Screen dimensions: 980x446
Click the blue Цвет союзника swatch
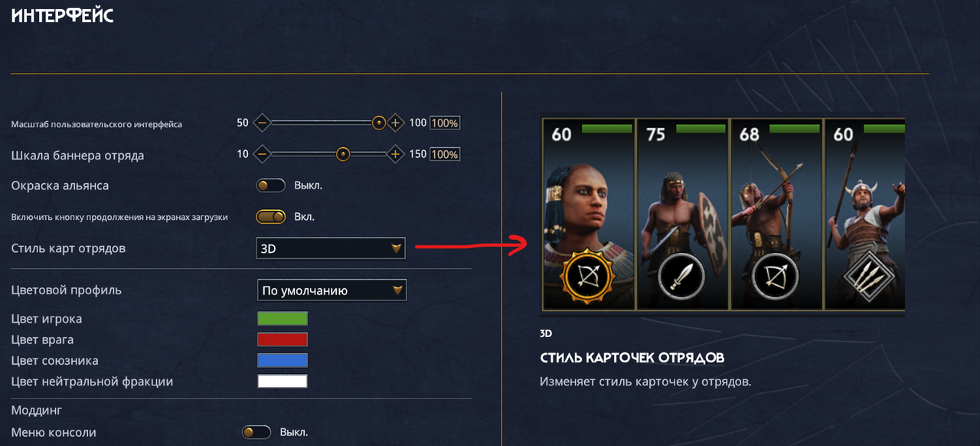283,360
